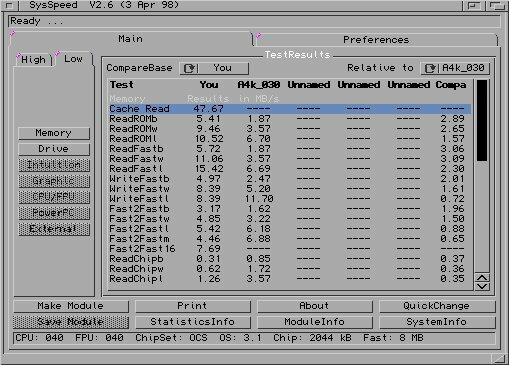
Task: Print the test results
Action: 192,306
